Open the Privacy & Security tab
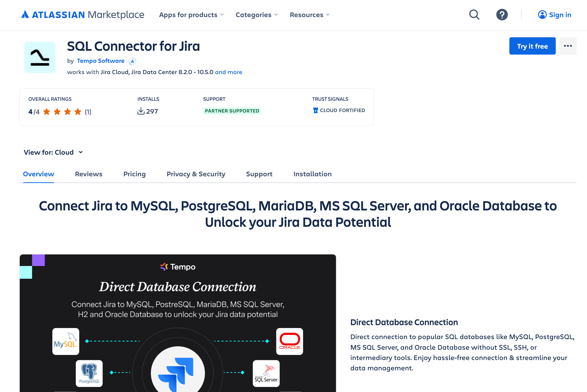The image size is (587, 392). coord(196,174)
